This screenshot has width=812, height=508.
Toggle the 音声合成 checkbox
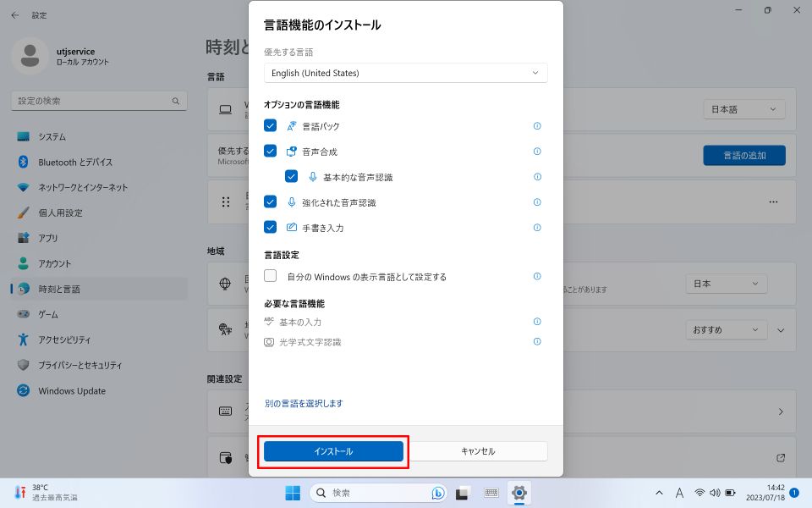[271, 151]
